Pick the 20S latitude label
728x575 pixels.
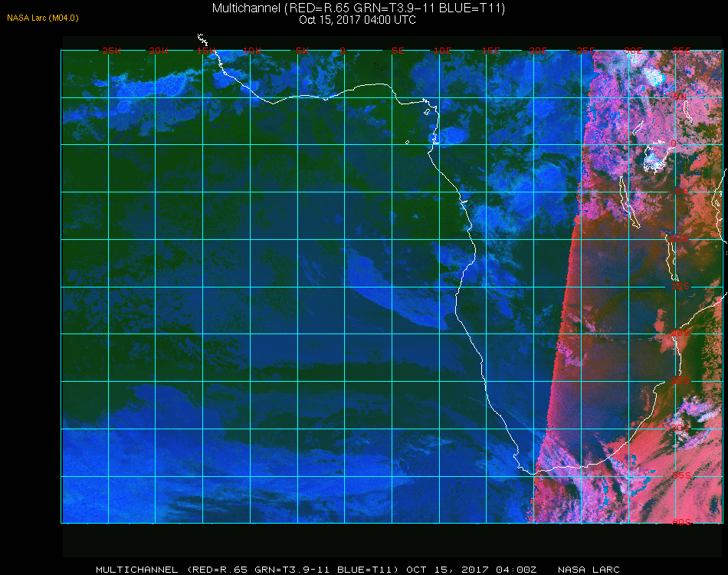coord(680,333)
